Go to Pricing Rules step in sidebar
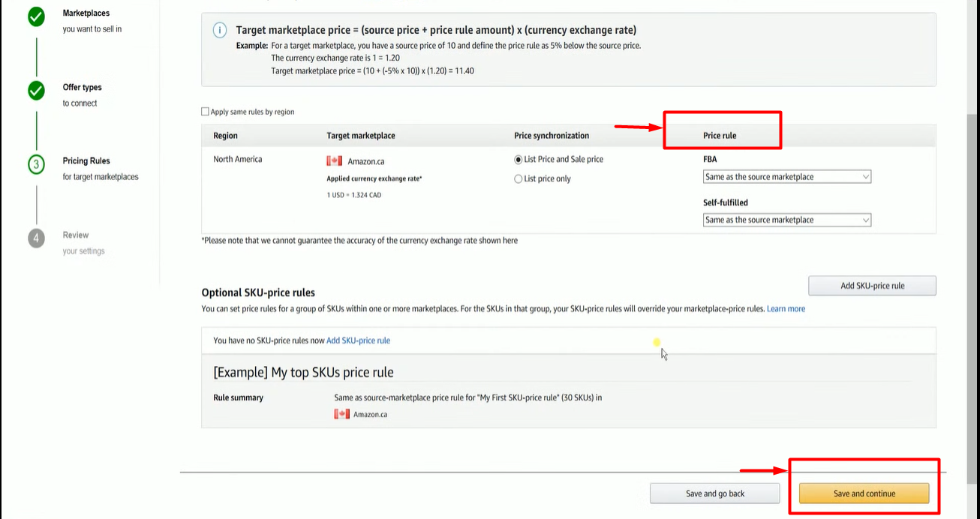This screenshot has width=980, height=519. [86, 161]
